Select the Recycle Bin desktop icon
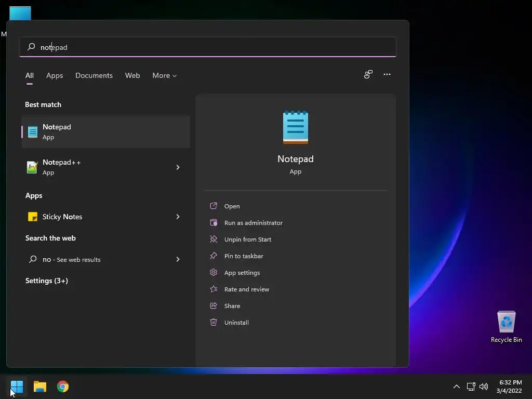Image resolution: width=532 pixels, height=399 pixels. 506,327
